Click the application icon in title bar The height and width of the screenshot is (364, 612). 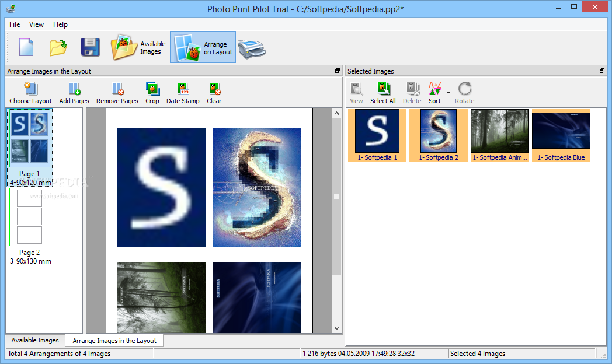point(11,8)
